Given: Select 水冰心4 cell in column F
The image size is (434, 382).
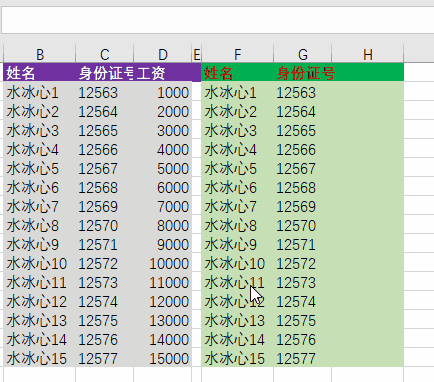Looking at the screenshot, I should [x=237, y=149].
